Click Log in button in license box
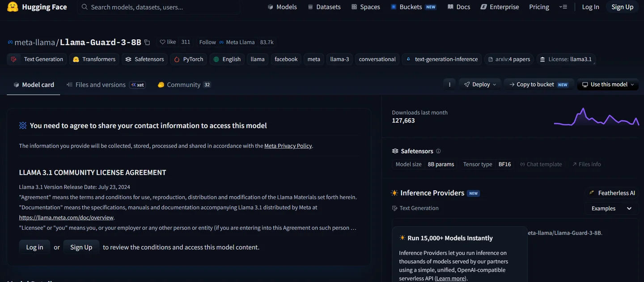Viewport: 644px width, 282px height. pyautogui.click(x=34, y=247)
